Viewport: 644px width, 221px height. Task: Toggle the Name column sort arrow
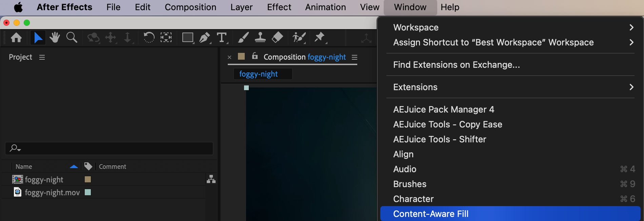(74, 166)
